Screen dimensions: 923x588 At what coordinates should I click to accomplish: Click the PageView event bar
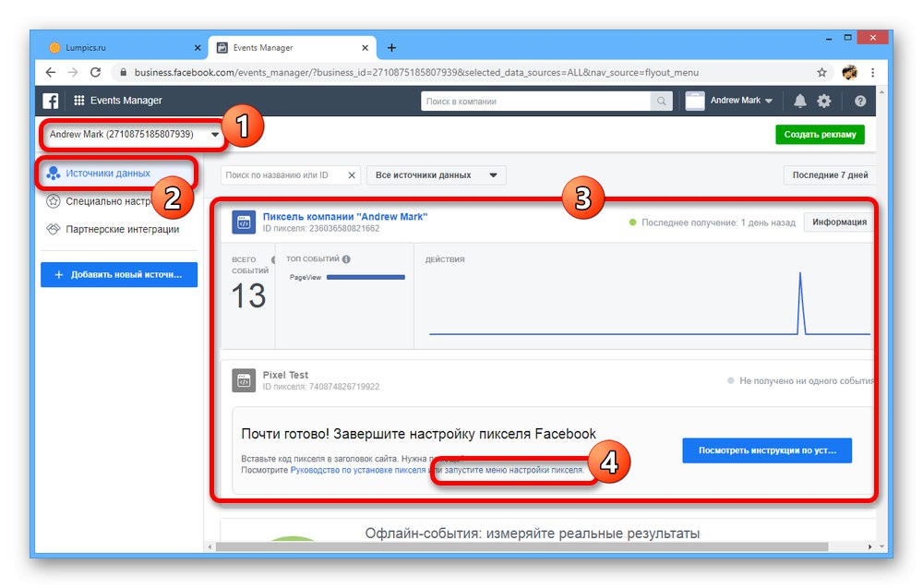(366, 277)
